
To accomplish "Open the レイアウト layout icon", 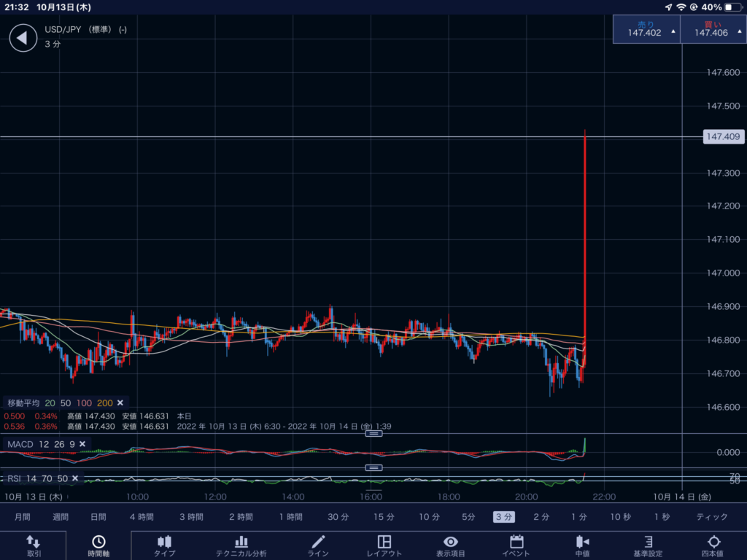I will 384,542.
